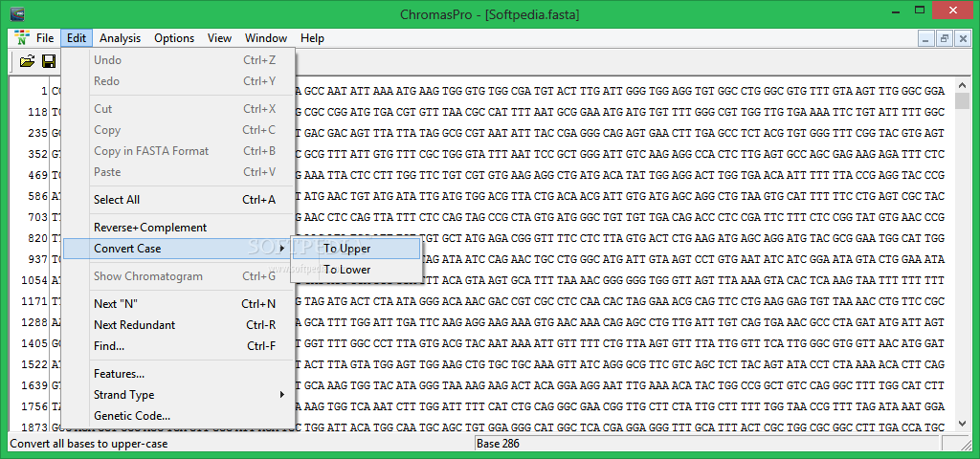The height and width of the screenshot is (459, 980).
Task: Open the Options menu
Action: [x=174, y=38]
